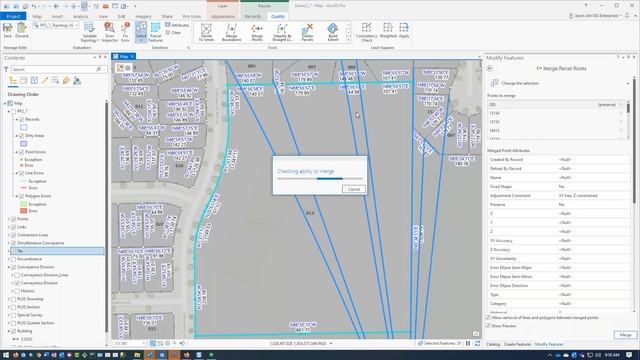The width and height of the screenshot is (640, 360).
Task: Pause drawing in the map status bar
Action: click(x=468, y=344)
